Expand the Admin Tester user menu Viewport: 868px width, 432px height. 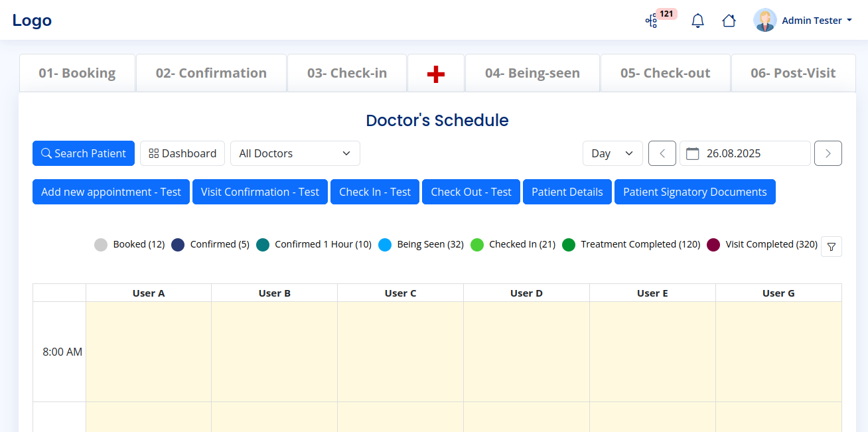click(x=817, y=21)
